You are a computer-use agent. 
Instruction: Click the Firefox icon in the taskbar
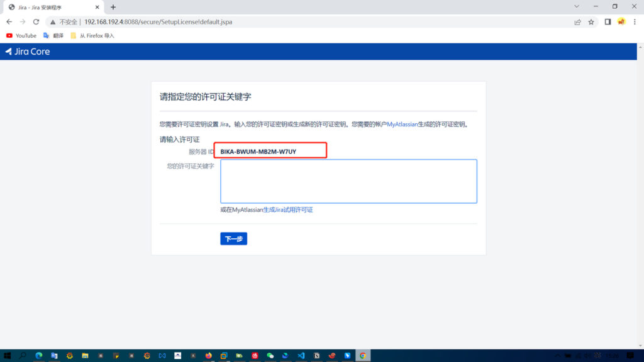click(x=208, y=356)
